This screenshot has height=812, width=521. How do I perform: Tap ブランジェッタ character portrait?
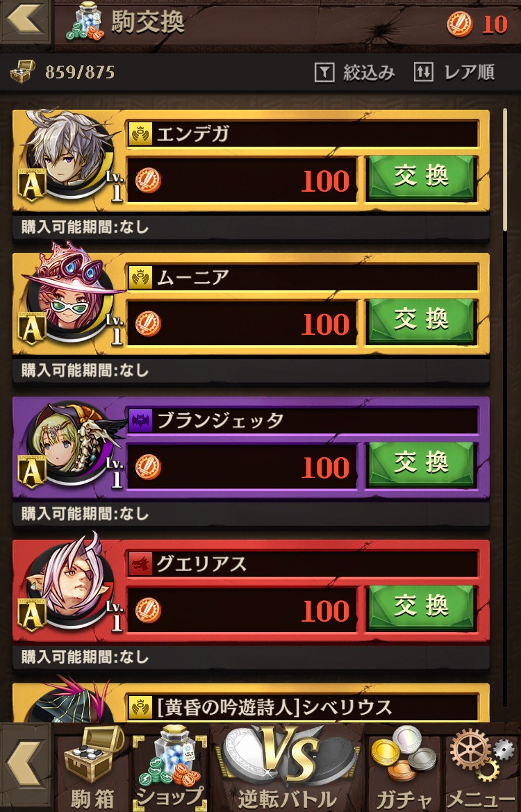click(70, 442)
